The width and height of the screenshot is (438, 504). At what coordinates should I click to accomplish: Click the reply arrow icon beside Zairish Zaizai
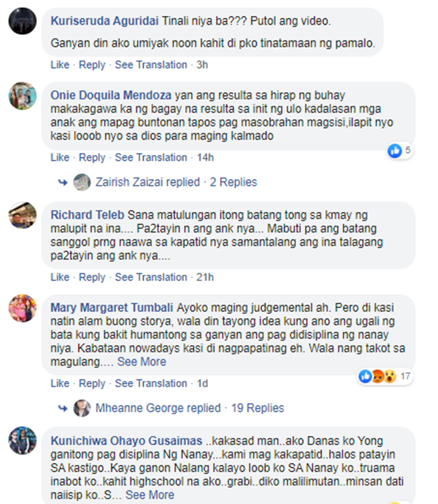(63, 183)
